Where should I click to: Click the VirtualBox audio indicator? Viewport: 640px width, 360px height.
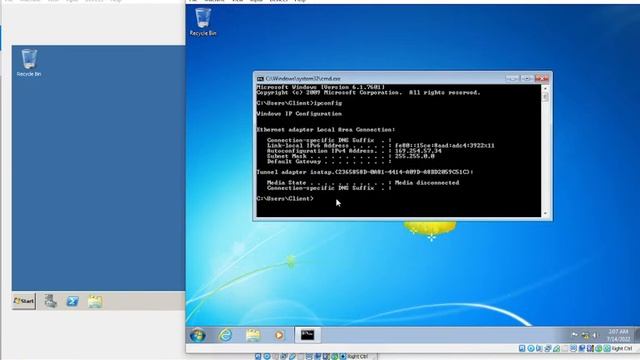[539, 349]
